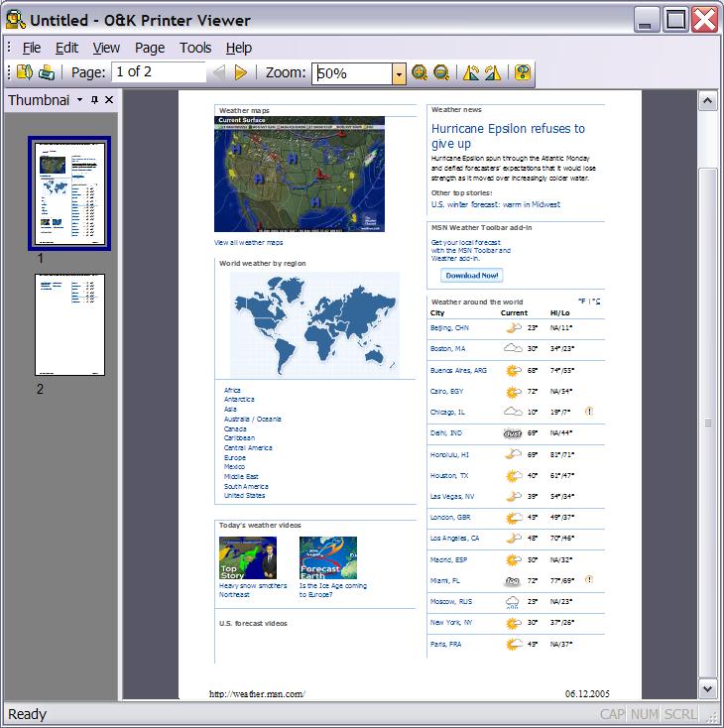Click the Help question mark icon
The height and width of the screenshot is (728, 724).
tap(522, 72)
